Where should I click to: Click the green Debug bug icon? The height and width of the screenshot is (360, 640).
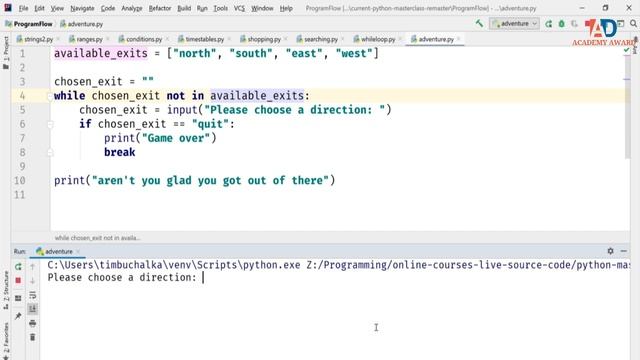562,24
